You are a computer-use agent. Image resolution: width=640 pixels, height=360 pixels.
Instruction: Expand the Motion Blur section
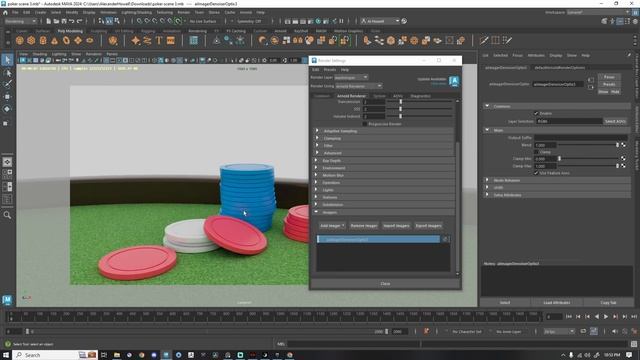(x=384, y=175)
